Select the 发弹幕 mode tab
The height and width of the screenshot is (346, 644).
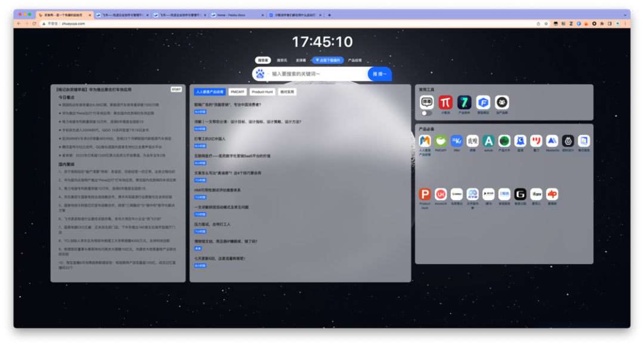coord(301,60)
